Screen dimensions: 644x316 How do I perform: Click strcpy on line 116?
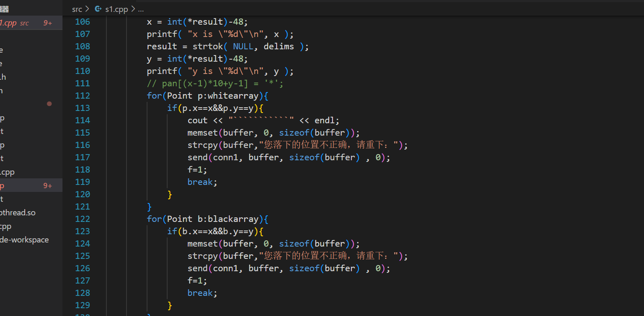203,145
